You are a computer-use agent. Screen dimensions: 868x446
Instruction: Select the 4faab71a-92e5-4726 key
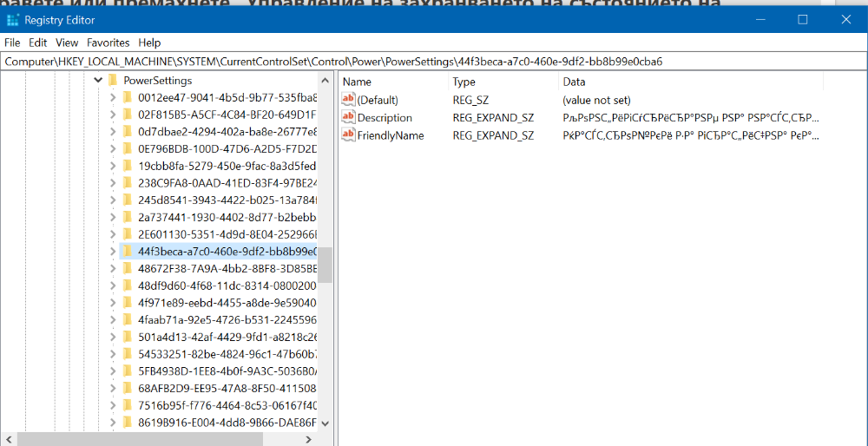pos(227,319)
